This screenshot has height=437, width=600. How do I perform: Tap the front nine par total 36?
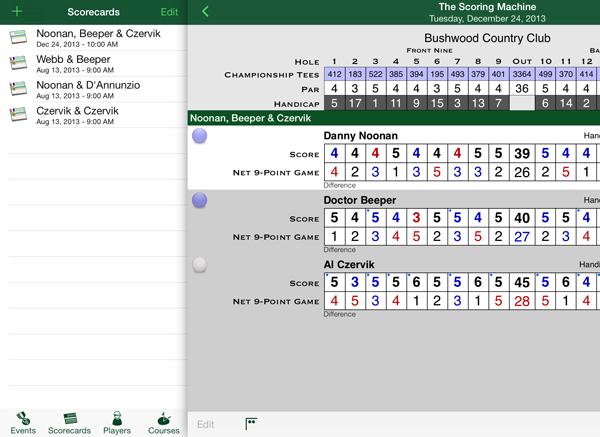[x=522, y=88]
